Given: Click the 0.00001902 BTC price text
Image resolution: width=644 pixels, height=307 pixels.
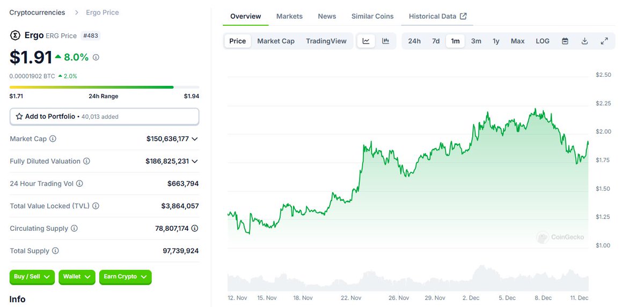Looking at the screenshot, I should click(x=32, y=76).
